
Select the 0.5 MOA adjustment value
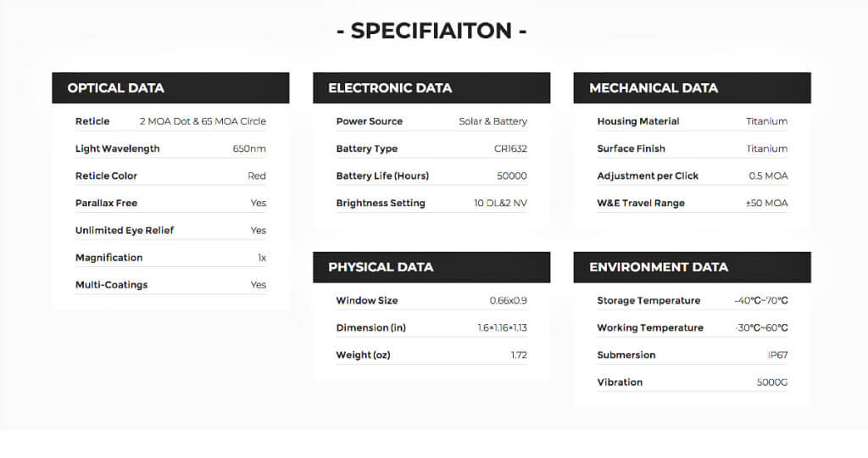point(769,176)
